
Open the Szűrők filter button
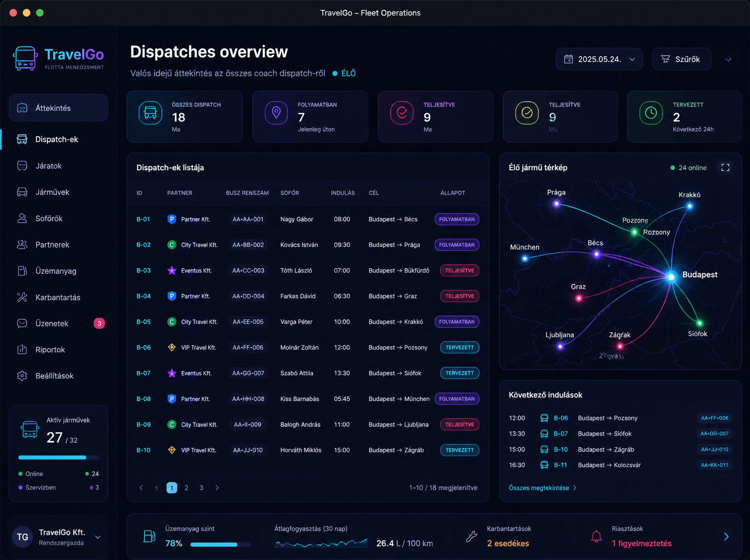pos(681,59)
